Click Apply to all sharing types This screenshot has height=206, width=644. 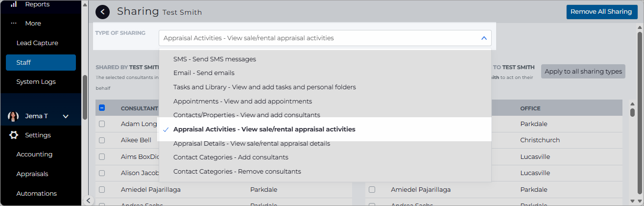coord(583,72)
